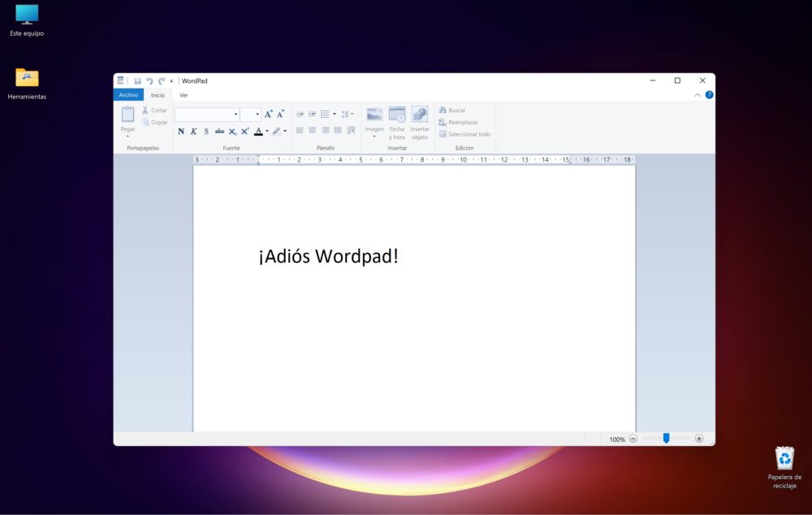Toggle italic formatting with the K button

point(194,131)
